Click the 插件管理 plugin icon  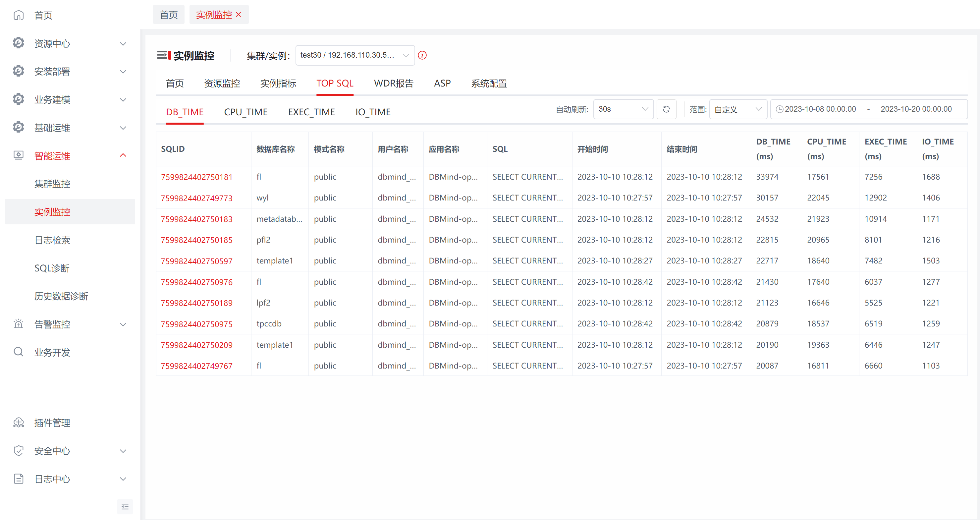[x=18, y=423]
